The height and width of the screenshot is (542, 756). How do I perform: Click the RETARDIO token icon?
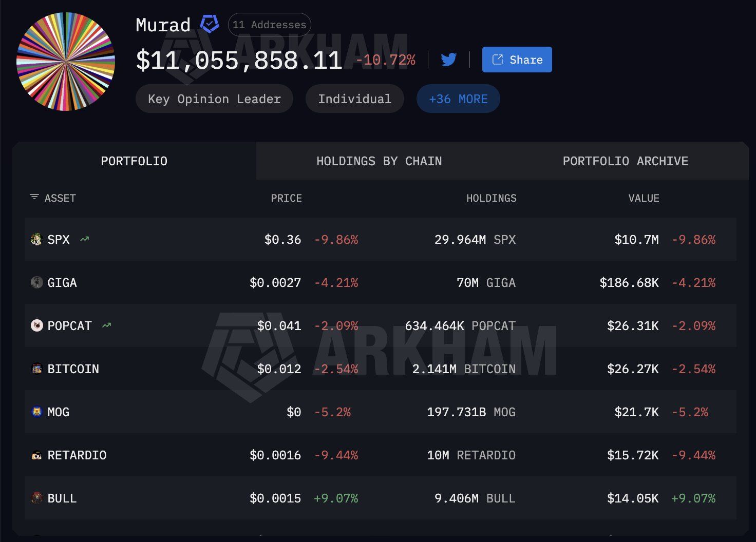(36, 455)
